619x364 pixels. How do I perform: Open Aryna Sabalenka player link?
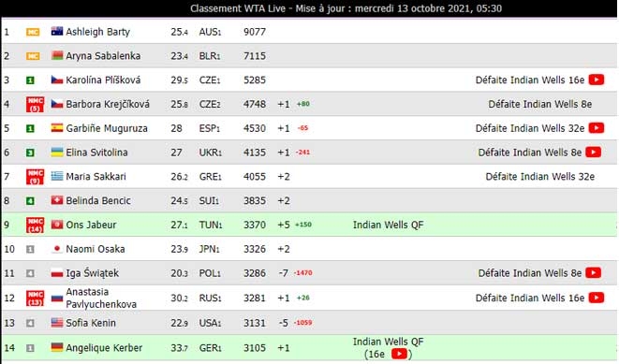click(x=103, y=56)
